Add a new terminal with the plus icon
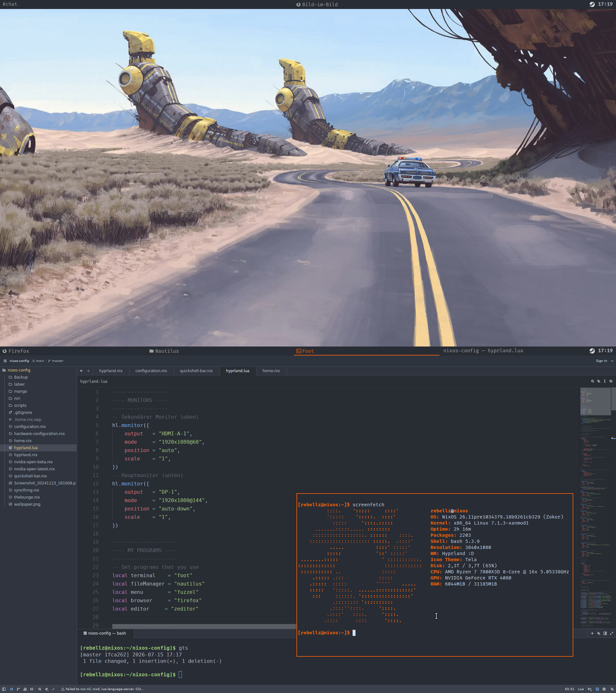Viewport: 616px width, 693px height. [x=592, y=633]
